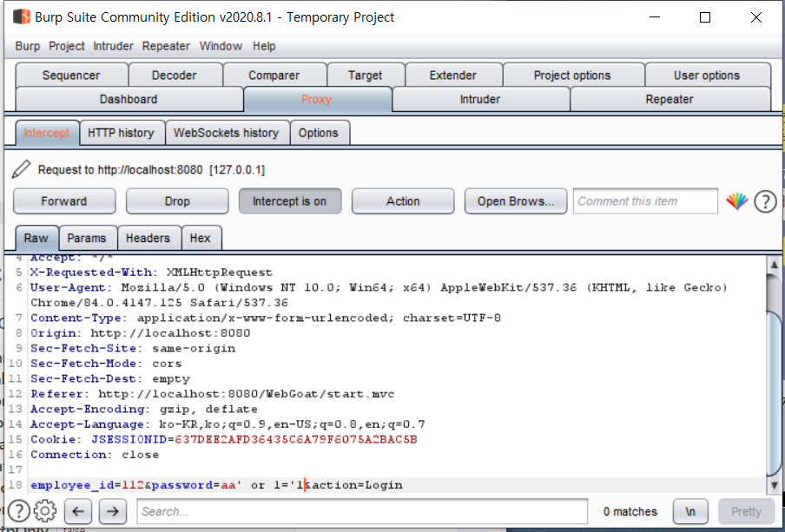Open the Action dropdown menu
Viewport: 785px width, 532px height.
pos(403,201)
